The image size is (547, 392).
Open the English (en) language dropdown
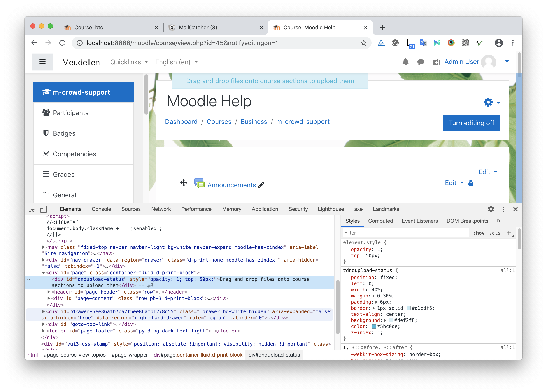tap(177, 62)
